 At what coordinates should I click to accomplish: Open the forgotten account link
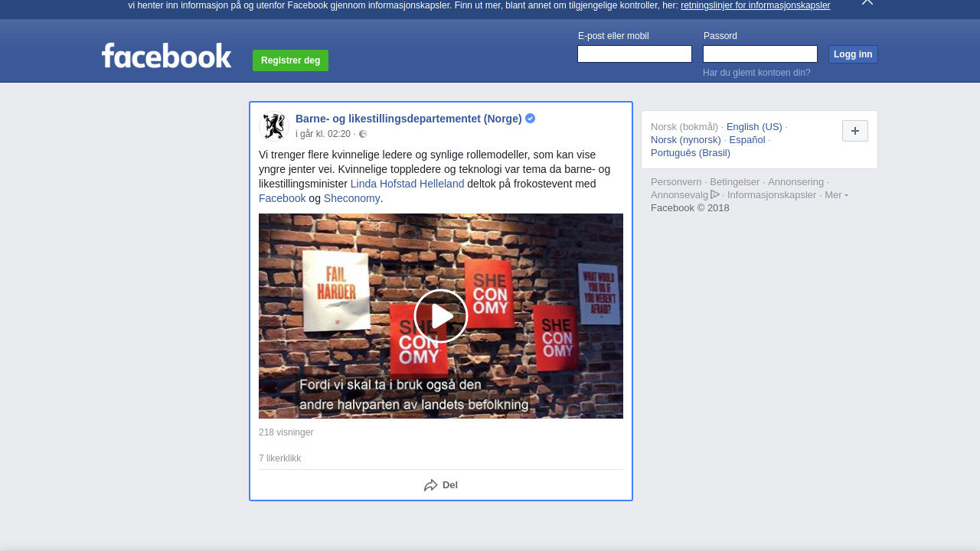point(756,73)
